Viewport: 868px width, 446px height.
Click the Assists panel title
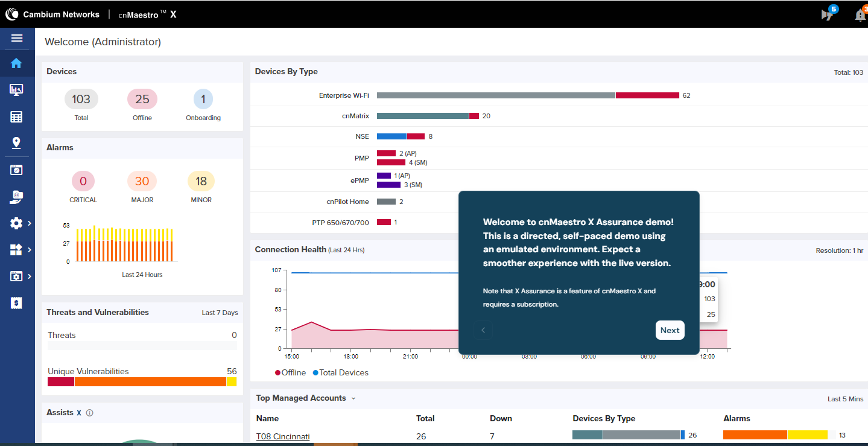(60, 413)
